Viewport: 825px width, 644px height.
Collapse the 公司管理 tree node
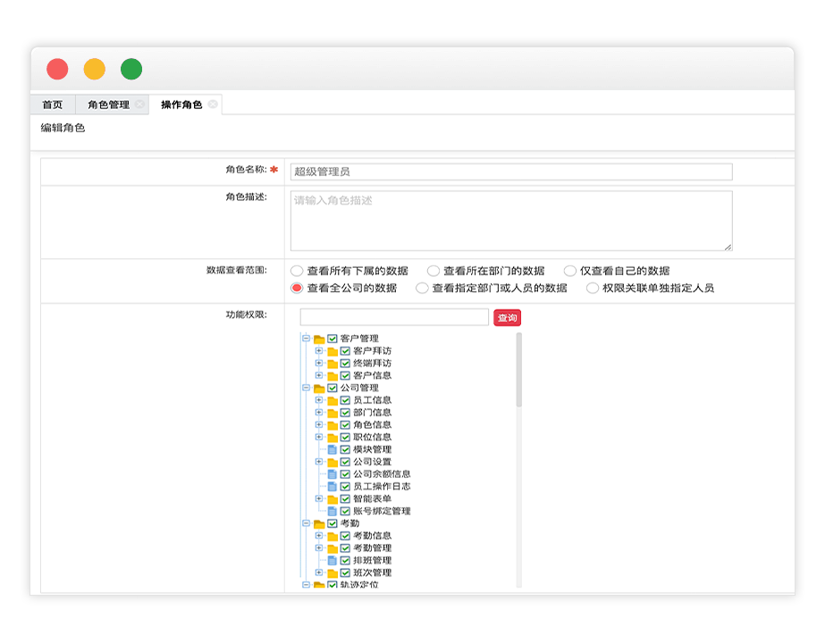tap(306, 389)
